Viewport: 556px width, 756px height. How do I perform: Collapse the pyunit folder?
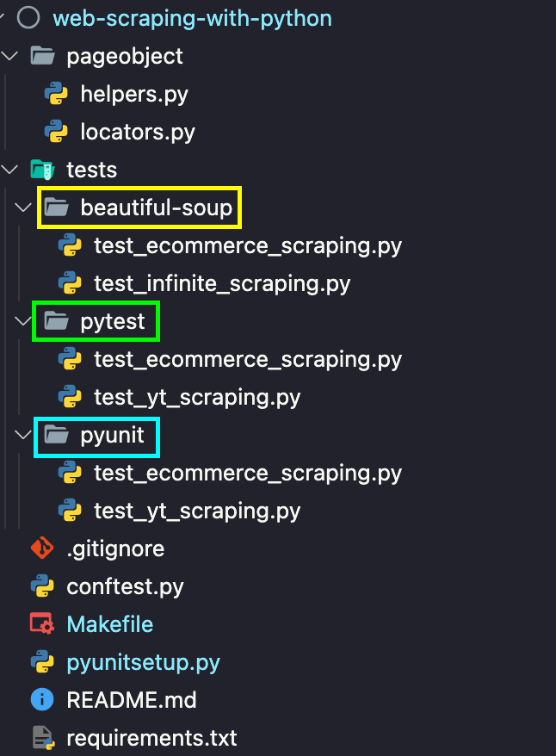(22, 435)
